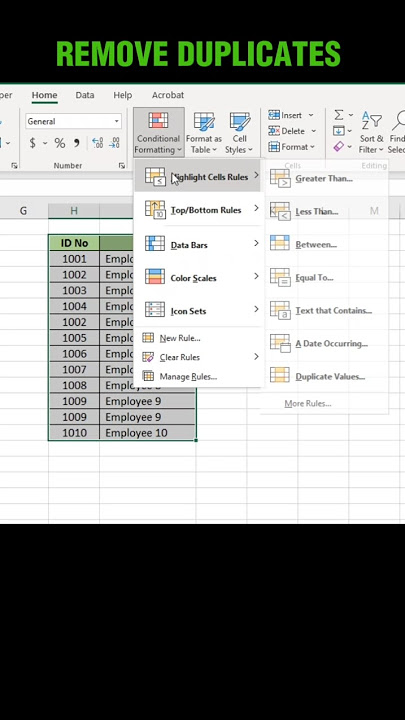Select cell containing 1005

74,338
